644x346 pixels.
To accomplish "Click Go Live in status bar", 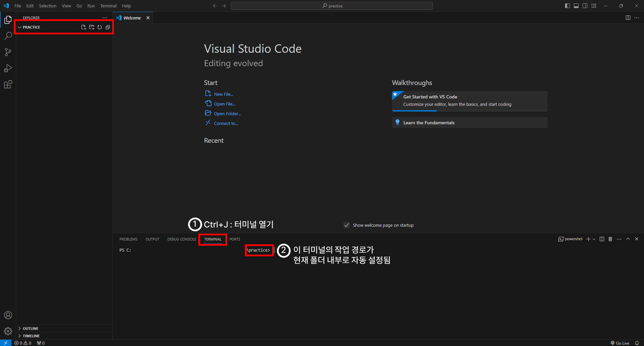I will point(620,343).
